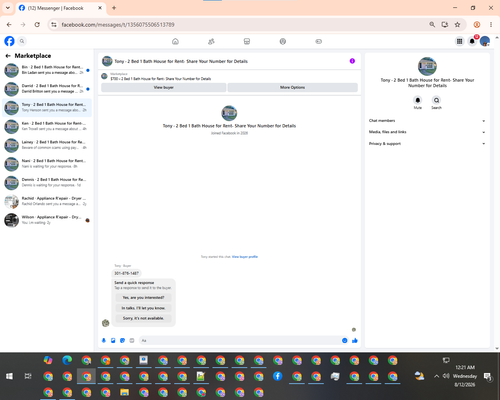Open Wilson's Appliance Repair chat
The width and height of the screenshot is (500, 400).
click(47, 220)
